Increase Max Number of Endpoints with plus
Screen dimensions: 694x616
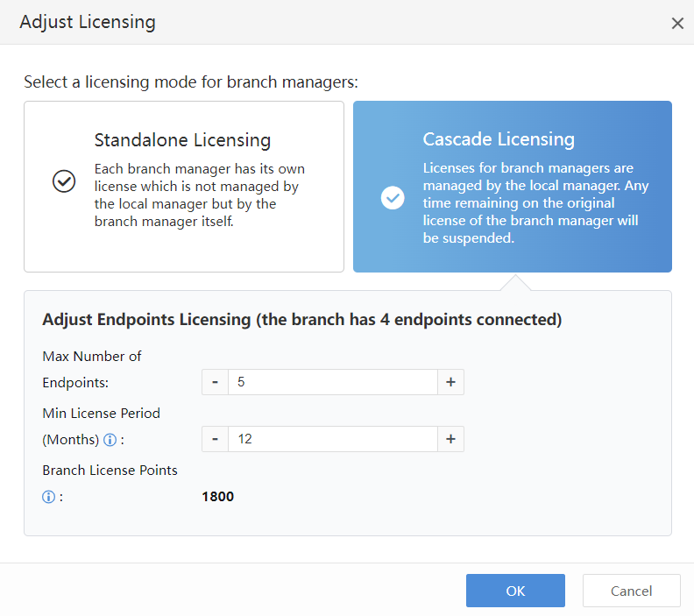coord(450,382)
